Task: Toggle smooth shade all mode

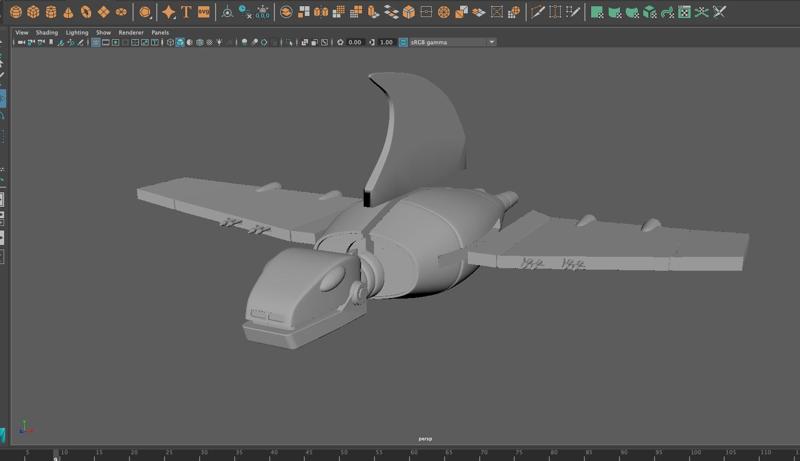Action: (180, 42)
